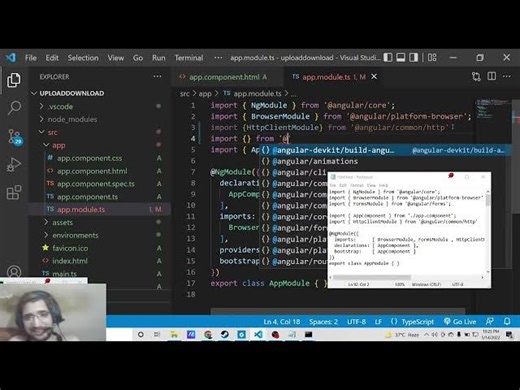This screenshot has width=520, height=390.
Task: Expand the node_modules folder
Action: [x=99, y=119]
